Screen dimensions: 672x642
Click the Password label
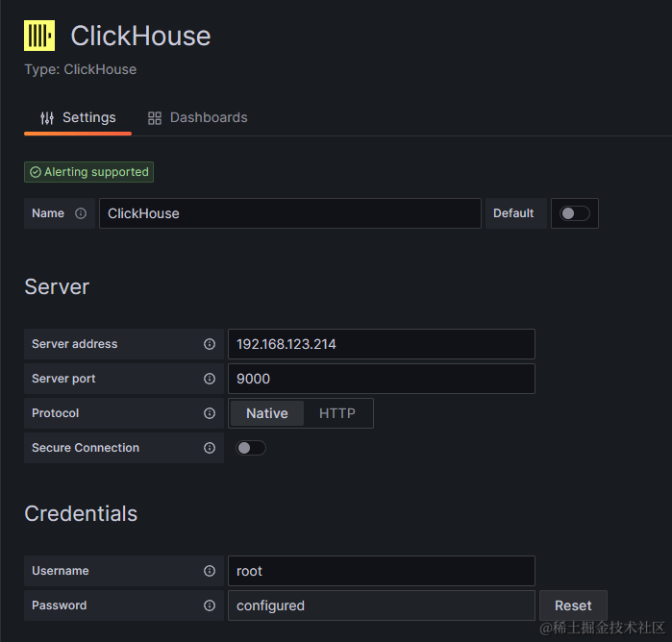(60, 605)
